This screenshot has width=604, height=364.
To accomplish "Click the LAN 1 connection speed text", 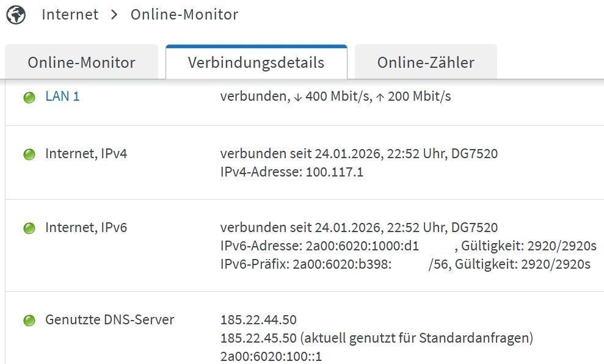I will point(335,96).
